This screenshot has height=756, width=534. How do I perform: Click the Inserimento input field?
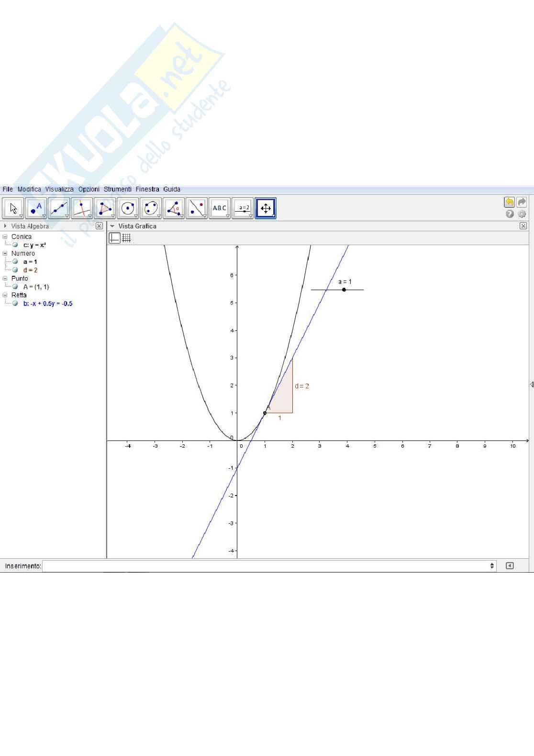click(x=268, y=566)
